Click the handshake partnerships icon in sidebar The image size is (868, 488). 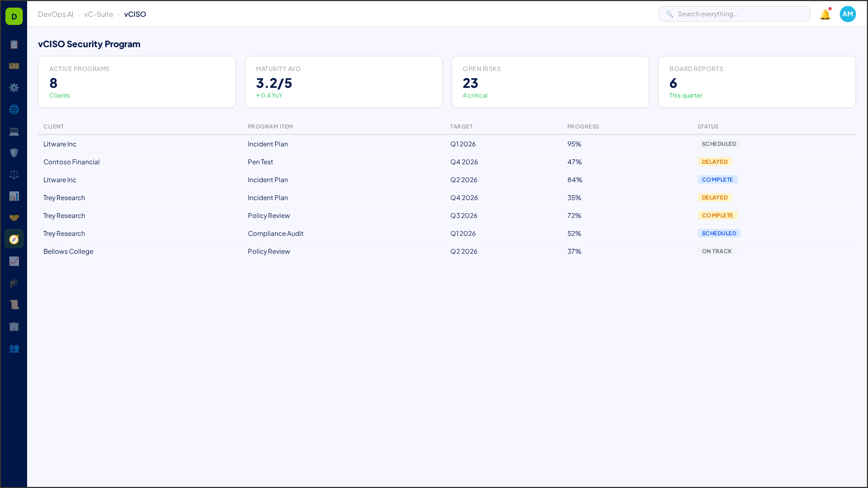14,217
